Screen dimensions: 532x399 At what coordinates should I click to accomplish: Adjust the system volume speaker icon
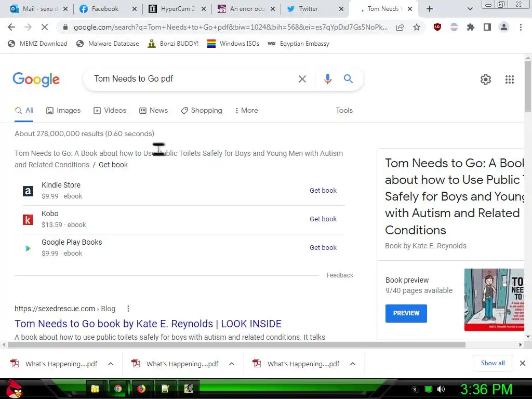[x=441, y=389]
